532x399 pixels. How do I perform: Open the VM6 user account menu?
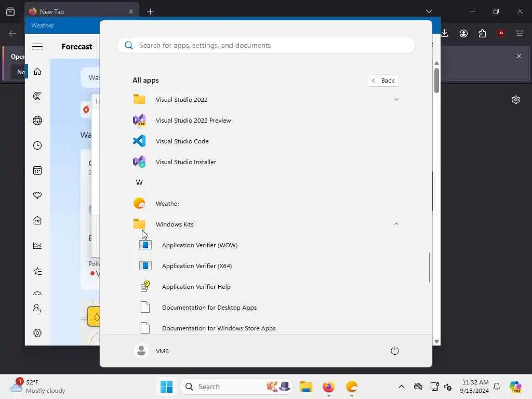(152, 351)
